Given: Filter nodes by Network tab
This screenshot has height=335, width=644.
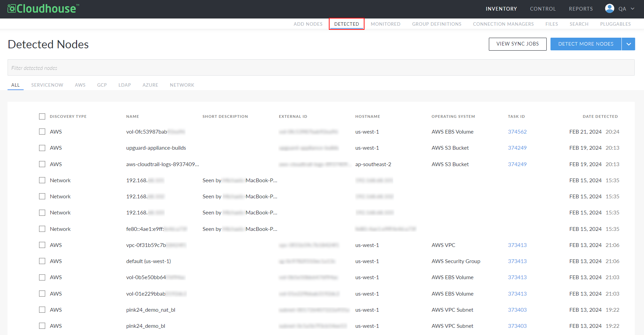Looking at the screenshot, I should point(182,85).
